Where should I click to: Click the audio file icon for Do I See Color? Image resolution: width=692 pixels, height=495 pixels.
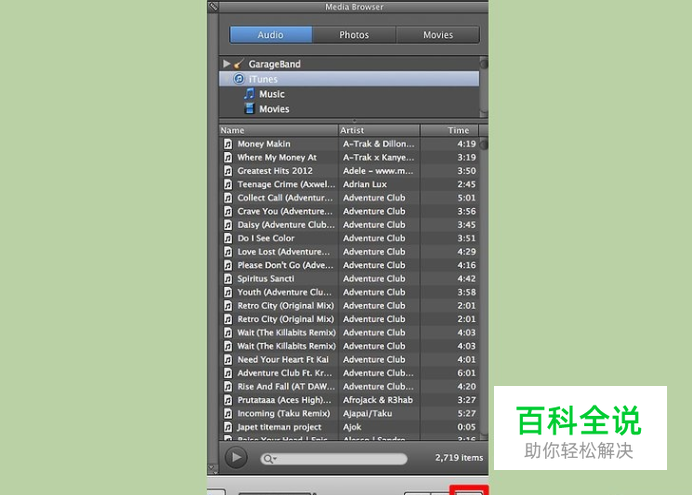228,238
